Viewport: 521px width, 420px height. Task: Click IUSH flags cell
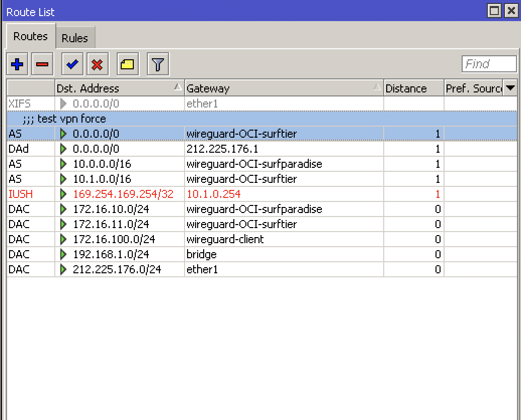pyautogui.click(x=31, y=194)
